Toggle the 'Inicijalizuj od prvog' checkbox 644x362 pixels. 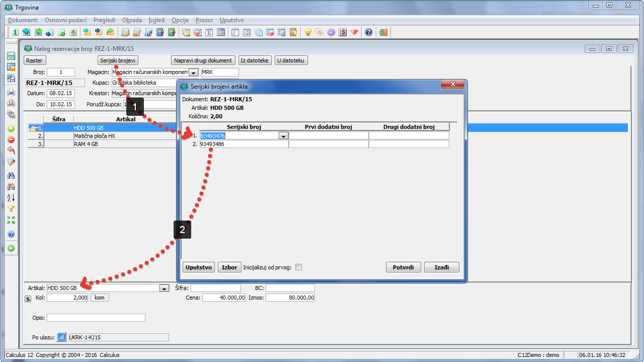(x=298, y=267)
